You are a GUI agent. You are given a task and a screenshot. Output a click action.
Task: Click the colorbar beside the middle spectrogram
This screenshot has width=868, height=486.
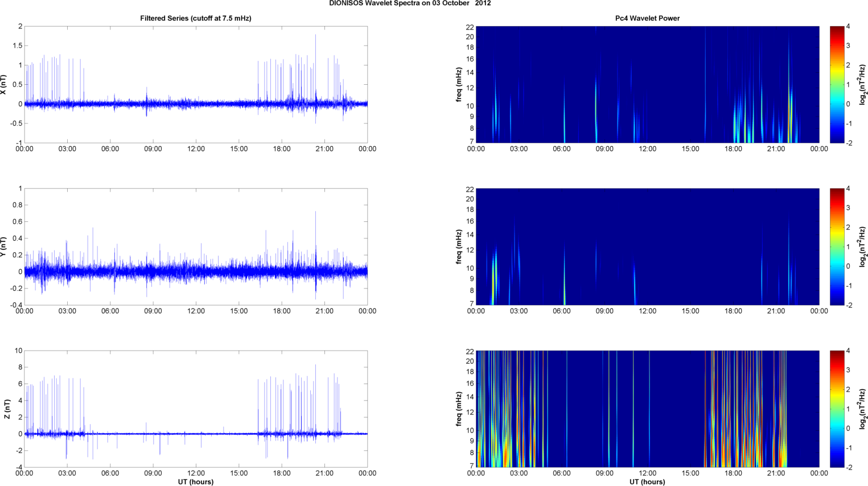[837, 247]
